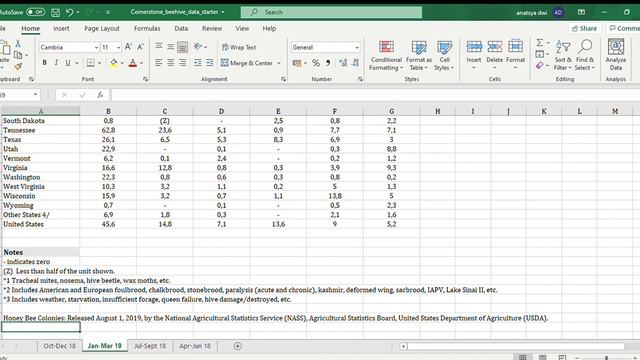Click in the Search box
The height and width of the screenshot is (360, 640).
tap(331, 12)
